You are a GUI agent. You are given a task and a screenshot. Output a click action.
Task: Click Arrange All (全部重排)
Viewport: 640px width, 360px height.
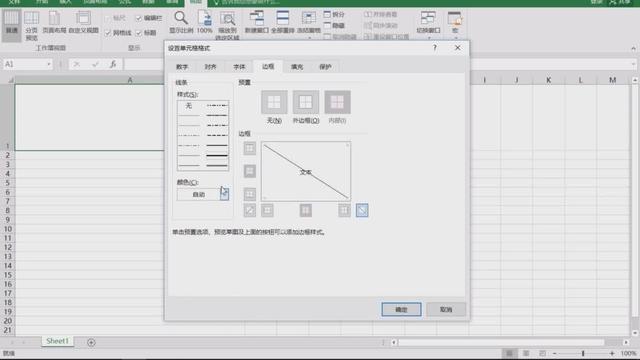pos(282,23)
